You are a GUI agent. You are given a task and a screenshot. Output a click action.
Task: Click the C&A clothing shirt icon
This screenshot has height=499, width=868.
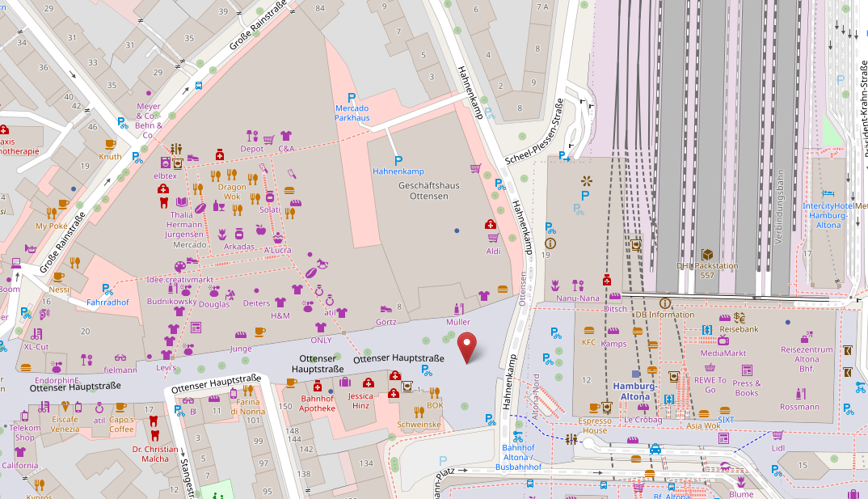pos(285,136)
